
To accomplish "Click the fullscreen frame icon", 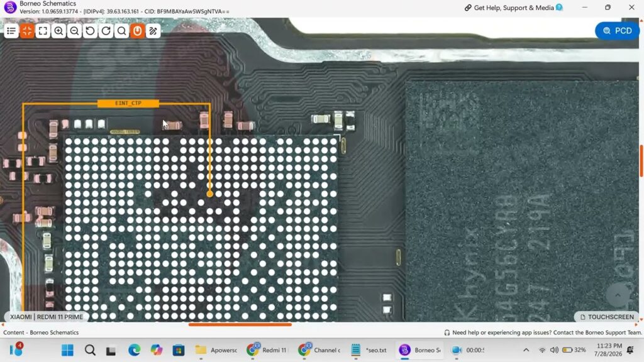I will tap(43, 31).
